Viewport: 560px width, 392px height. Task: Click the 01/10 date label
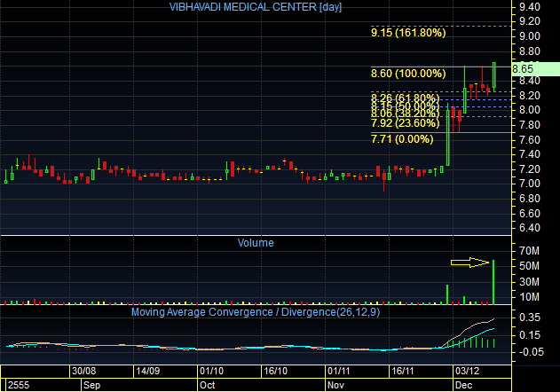click(x=212, y=371)
